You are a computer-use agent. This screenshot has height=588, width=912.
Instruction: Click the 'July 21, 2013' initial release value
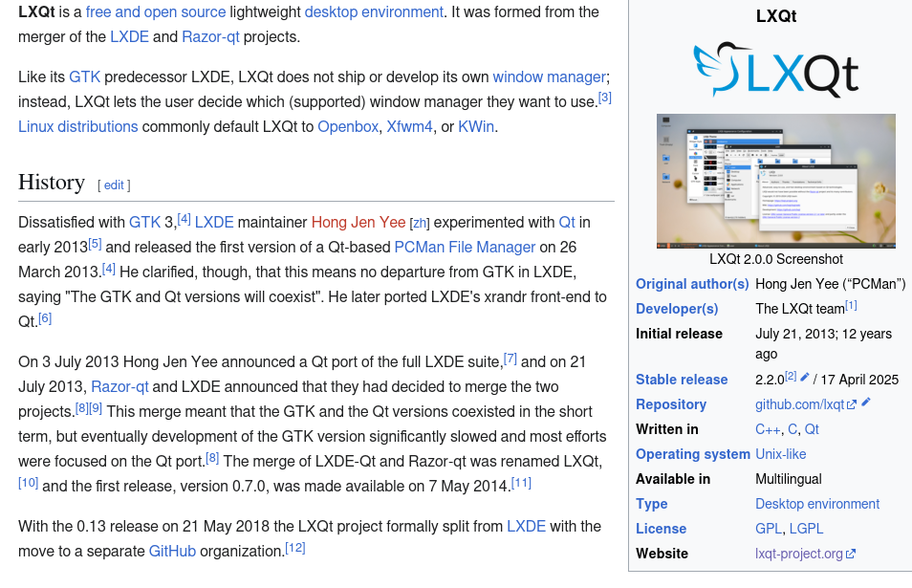(797, 334)
